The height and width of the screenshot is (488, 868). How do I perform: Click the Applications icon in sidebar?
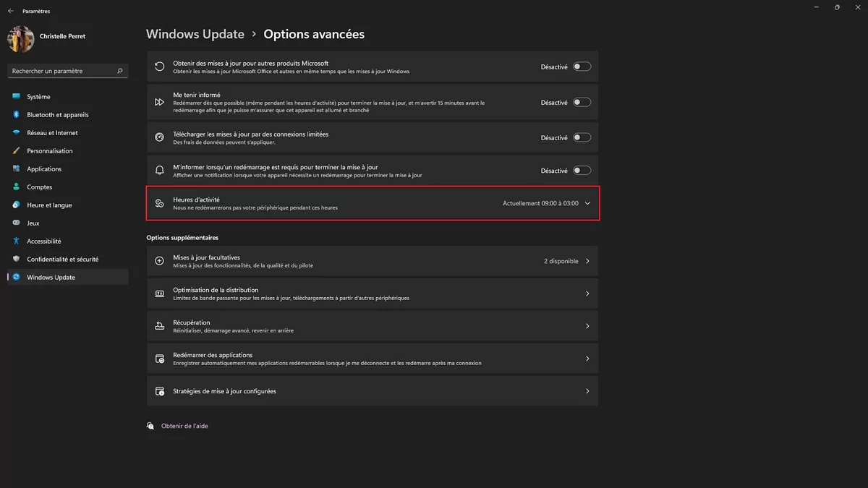coord(16,169)
